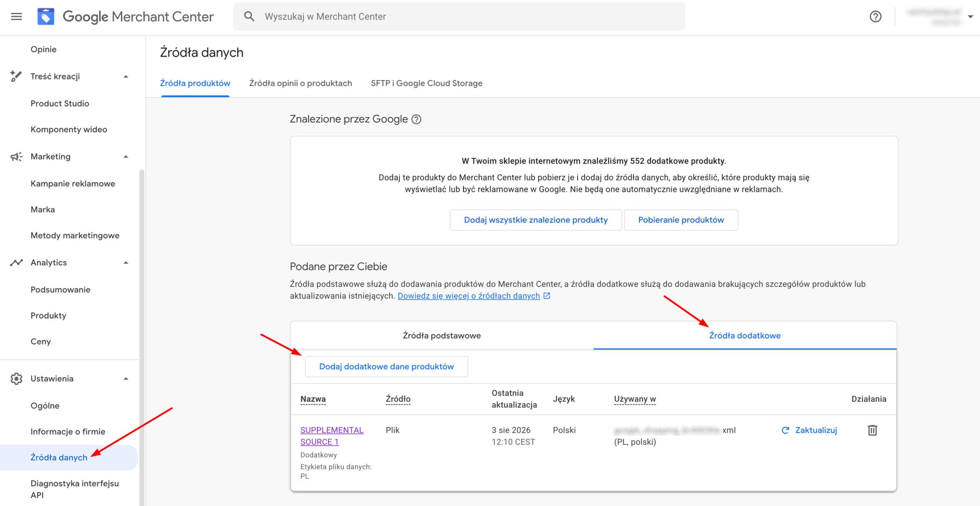
Task: Click the Treść kreacji wand icon
Action: [x=16, y=76]
